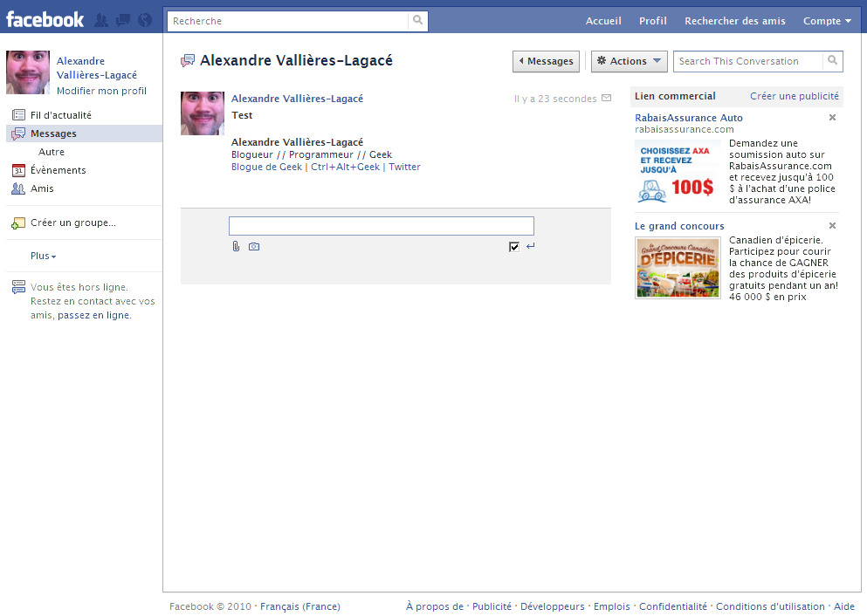867x616 pixels.
Task: Click the sidebar profile picture
Action: pos(28,72)
